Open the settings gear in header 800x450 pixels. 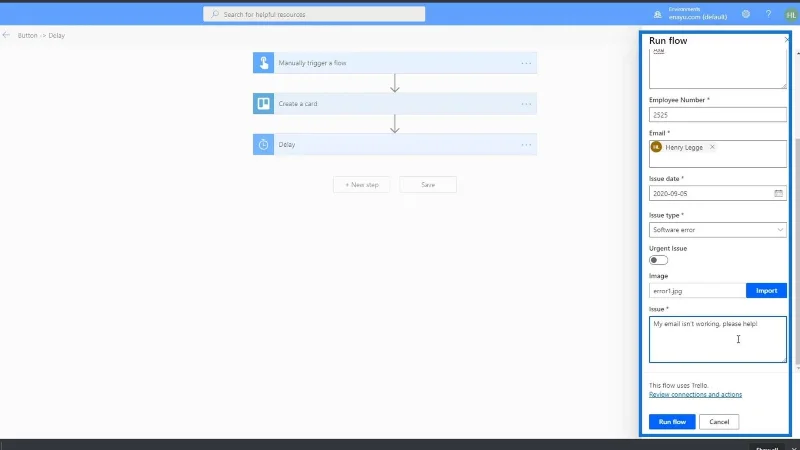746,14
